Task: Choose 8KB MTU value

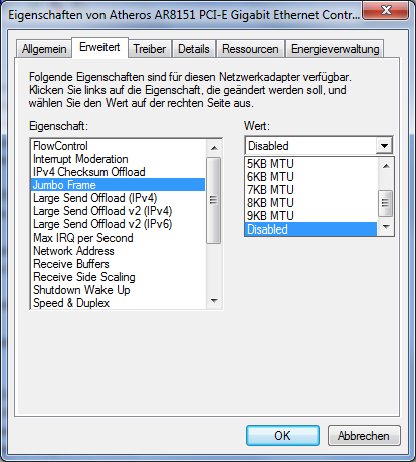Action: coord(311,203)
